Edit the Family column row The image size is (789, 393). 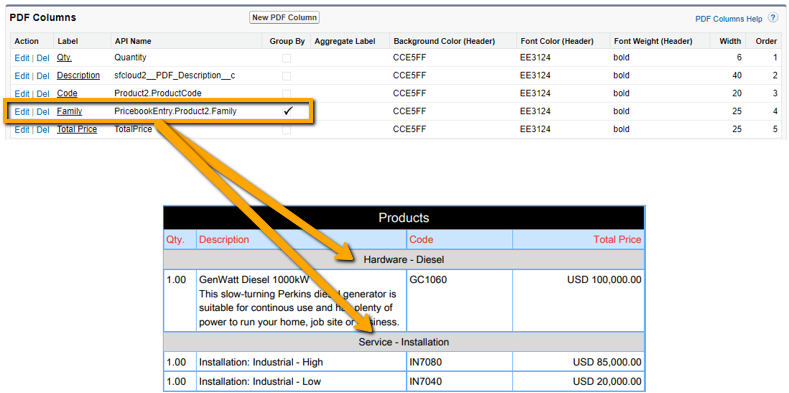click(22, 112)
